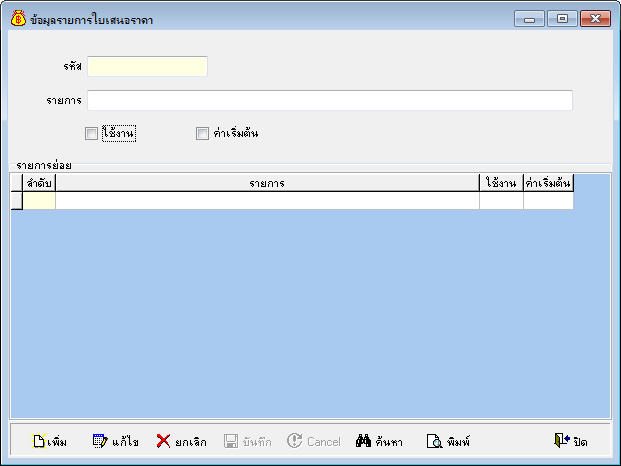
Task: Tick the ค่าเริ่มต้น checkbox
Action: 202,133
